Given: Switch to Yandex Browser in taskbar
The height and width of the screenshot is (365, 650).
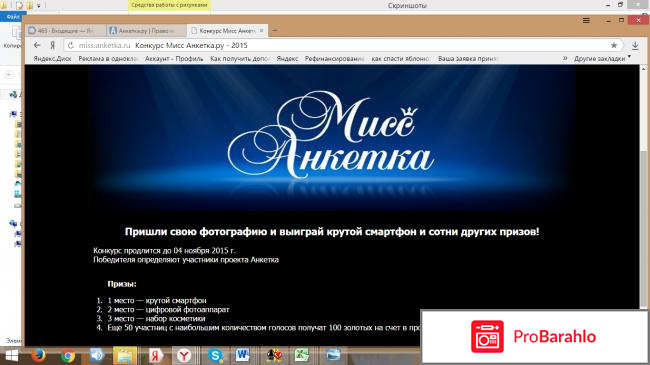Looking at the screenshot, I should click(x=184, y=356).
